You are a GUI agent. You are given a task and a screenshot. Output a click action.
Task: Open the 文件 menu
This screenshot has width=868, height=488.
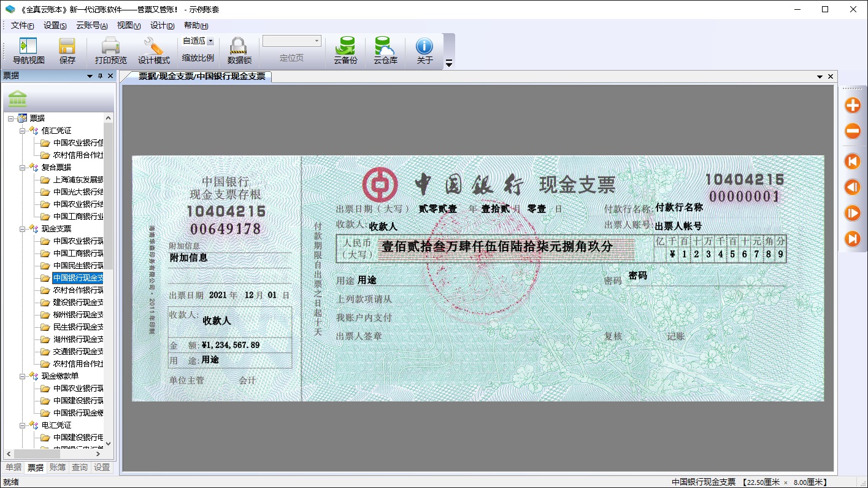click(22, 25)
